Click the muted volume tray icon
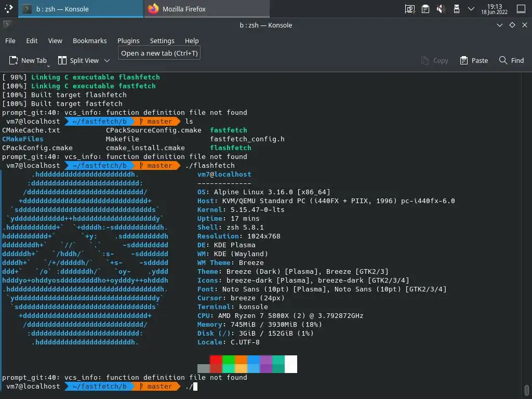Viewport: 532px width, 399px height. point(441,9)
